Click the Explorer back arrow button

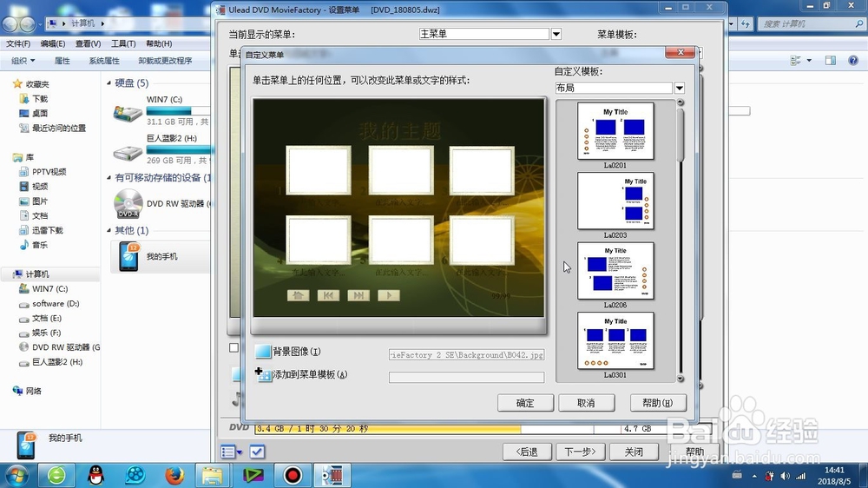(10, 23)
